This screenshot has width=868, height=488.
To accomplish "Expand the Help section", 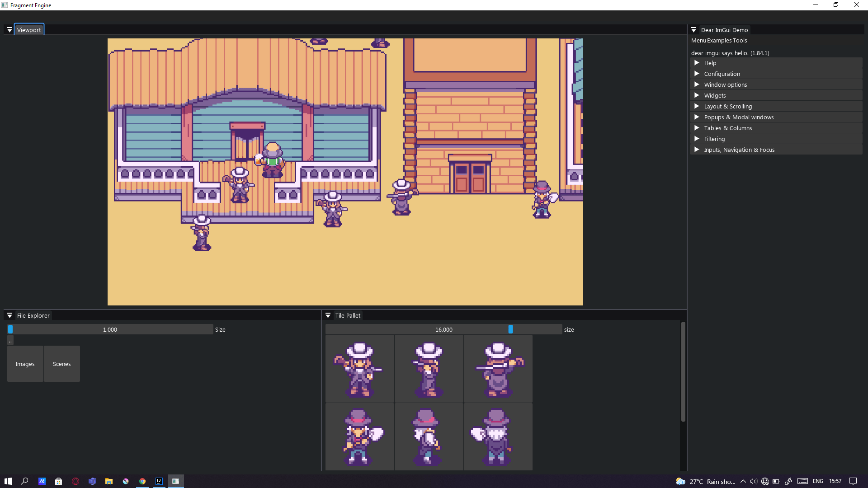I will coord(710,63).
